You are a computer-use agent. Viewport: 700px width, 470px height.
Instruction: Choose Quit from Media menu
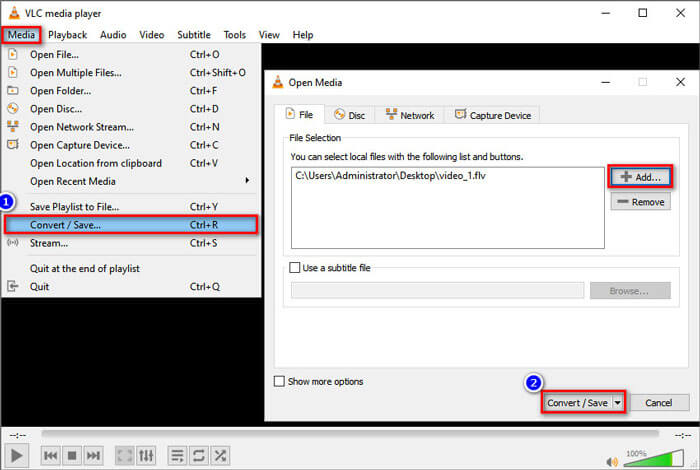click(x=131, y=287)
